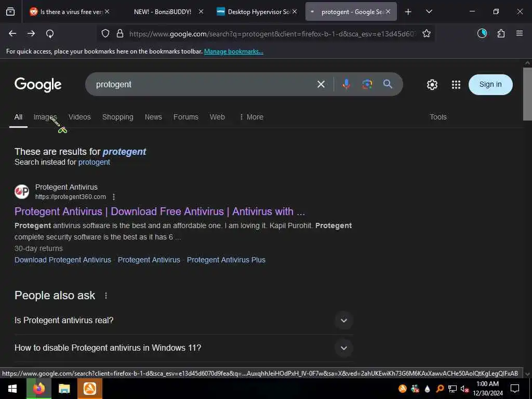Open Google Lens image search icon
Image resolution: width=532 pixels, height=399 pixels.
click(367, 84)
